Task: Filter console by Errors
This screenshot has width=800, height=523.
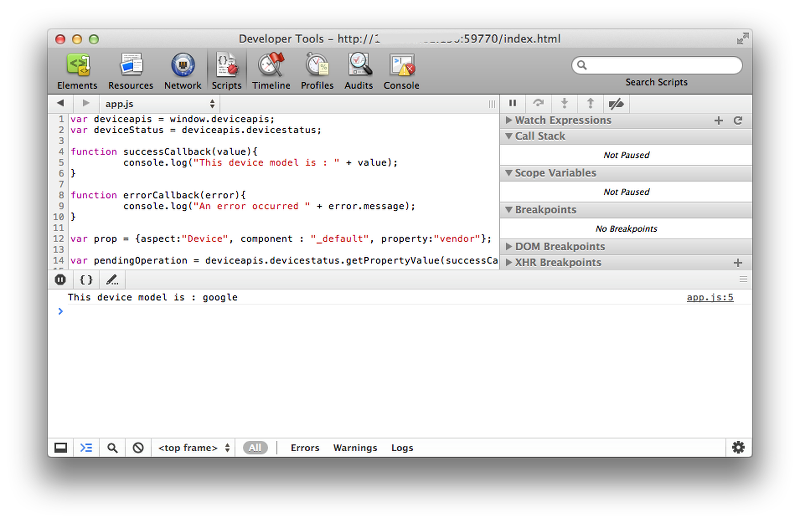Action: click(305, 448)
